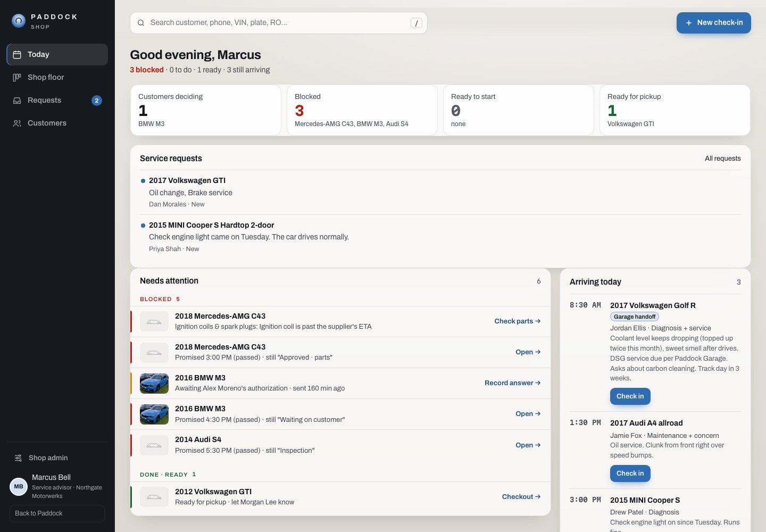Viewport: 766px width, 532px height.
Task: Click car placeholder for Ignition coils C43 row
Action: point(154,321)
